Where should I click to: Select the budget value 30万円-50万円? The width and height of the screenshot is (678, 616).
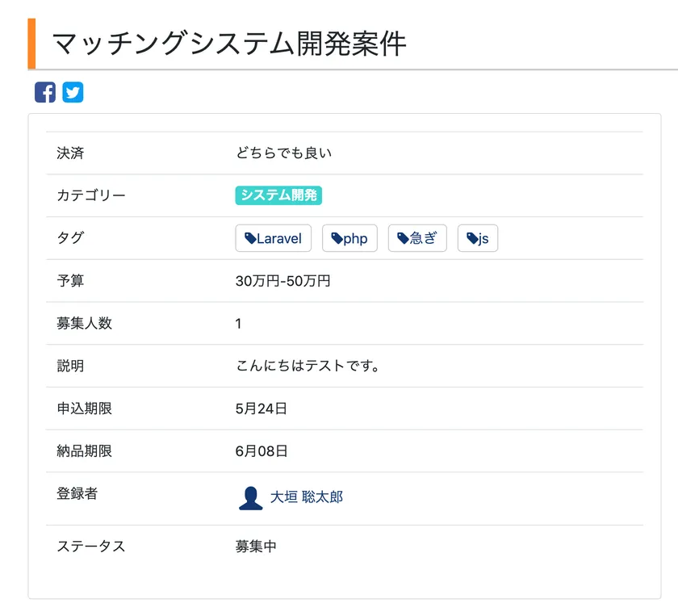pos(282,281)
